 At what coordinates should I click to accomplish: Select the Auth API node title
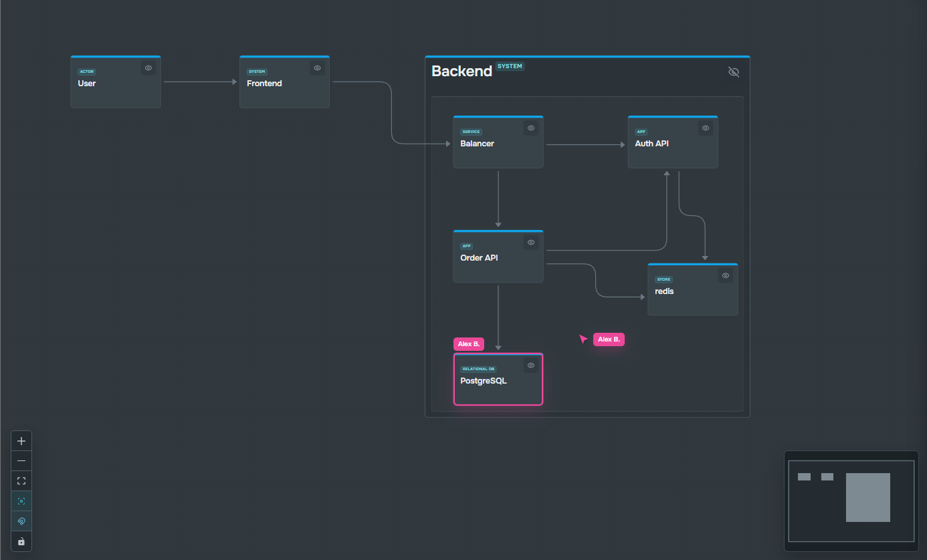pos(651,144)
